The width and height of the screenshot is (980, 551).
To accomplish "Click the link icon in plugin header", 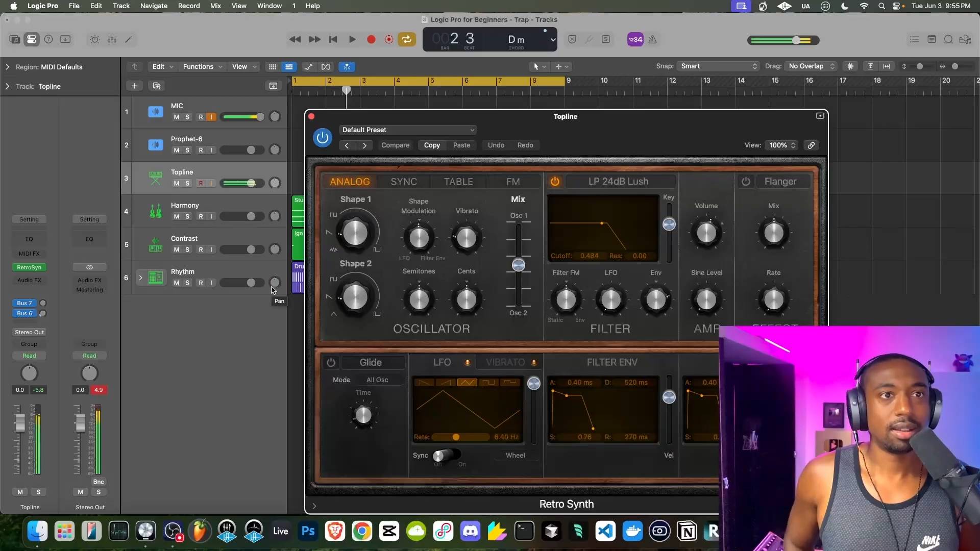I will pos(811,145).
